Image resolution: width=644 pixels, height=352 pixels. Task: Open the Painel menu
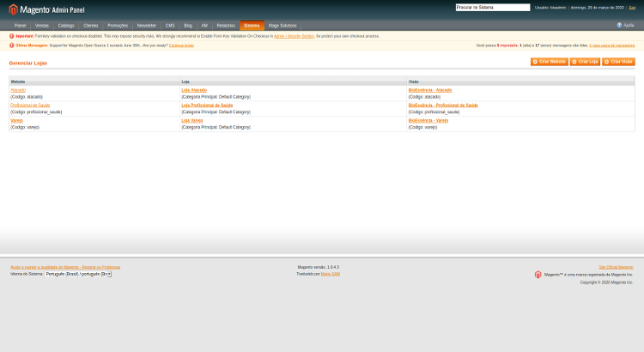20,26
